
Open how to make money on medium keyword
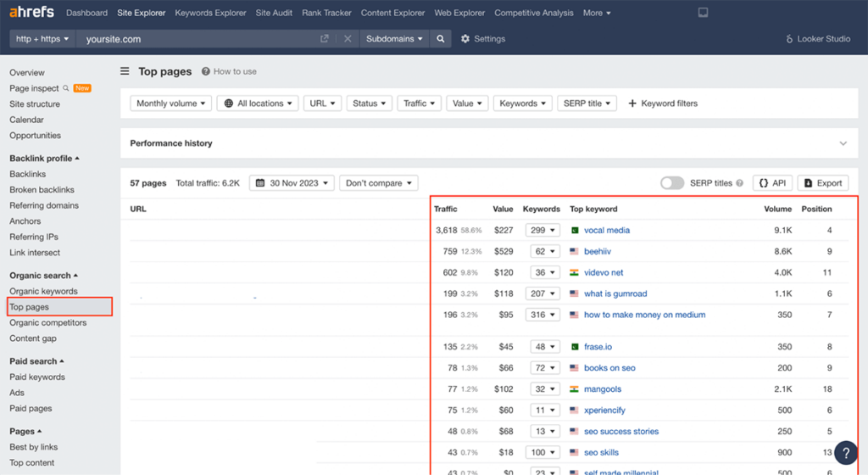click(x=645, y=315)
